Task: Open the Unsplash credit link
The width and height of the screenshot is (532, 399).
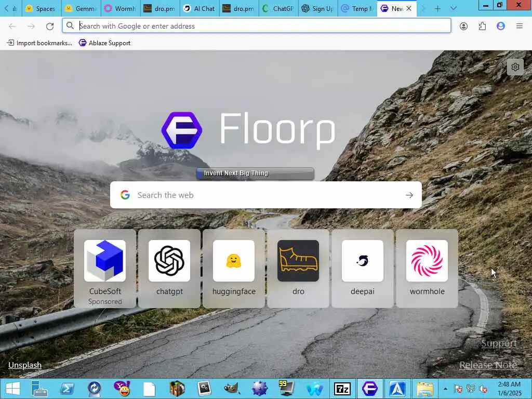Action: pyautogui.click(x=25, y=365)
